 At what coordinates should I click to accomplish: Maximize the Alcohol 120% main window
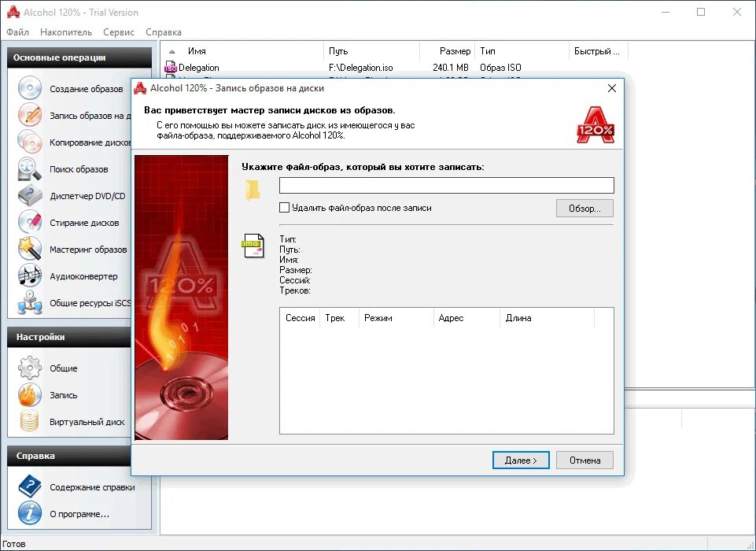click(701, 12)
